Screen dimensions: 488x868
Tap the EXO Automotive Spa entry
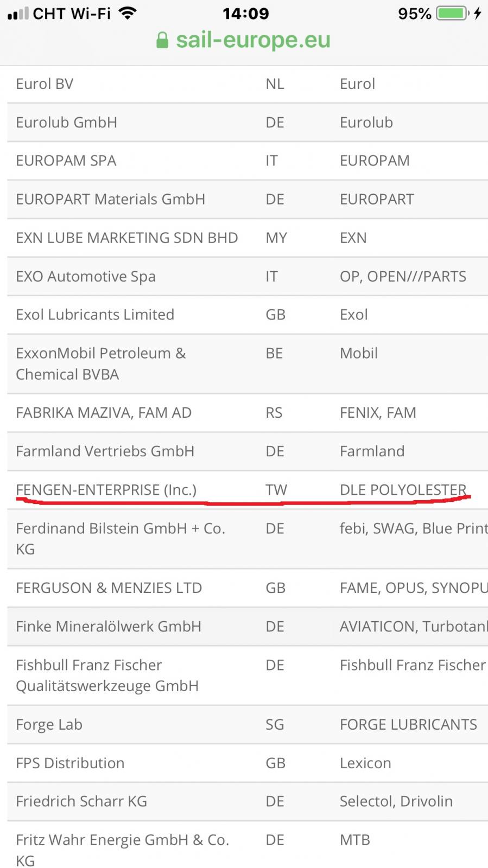85,277
